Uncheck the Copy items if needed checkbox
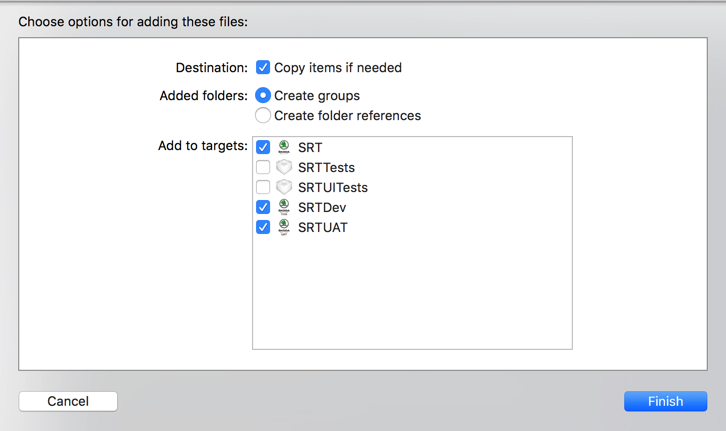 click(263, 68)
